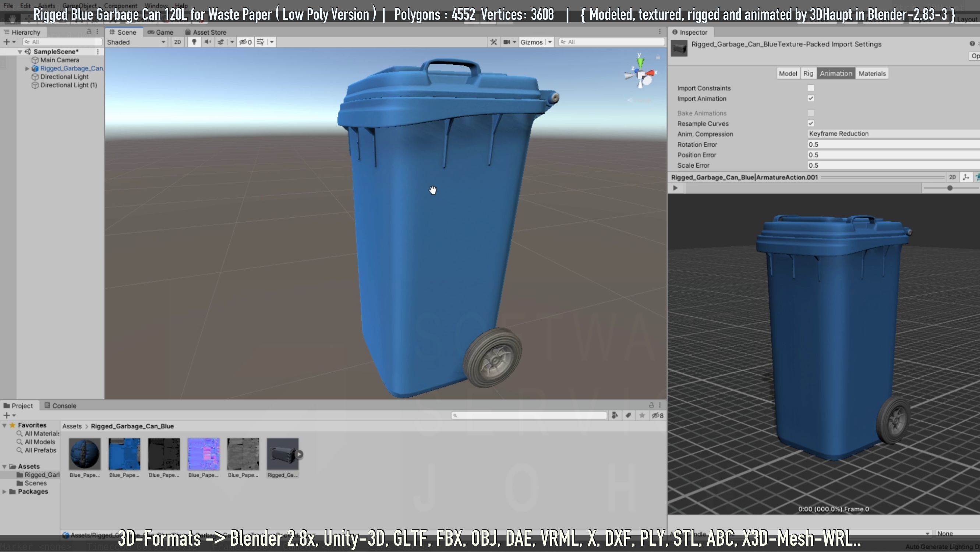Open SampleScene context menu dots
The width and height of the screenshot is (980, 552).
(x=98, y=52)
